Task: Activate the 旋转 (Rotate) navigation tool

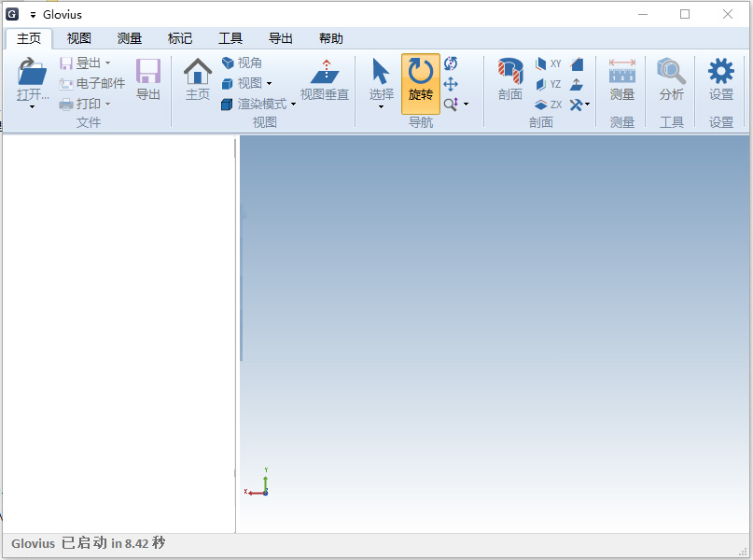Action: pyautogui.click(x=420, y=84)
